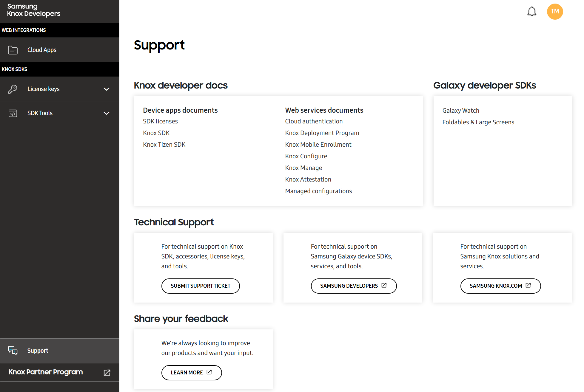Open Knox Configure docs

click(x=306, y=156)
